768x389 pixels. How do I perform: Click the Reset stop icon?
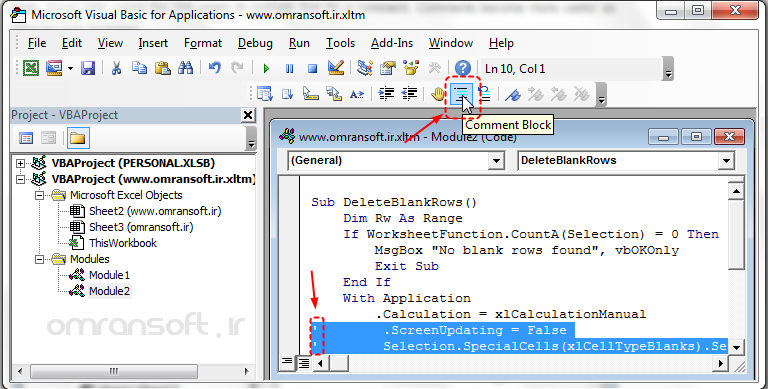coord(312,69)
